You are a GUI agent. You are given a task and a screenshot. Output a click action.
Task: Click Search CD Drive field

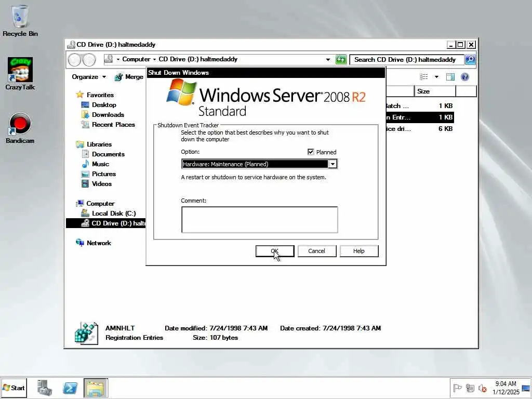click(407, 60)
